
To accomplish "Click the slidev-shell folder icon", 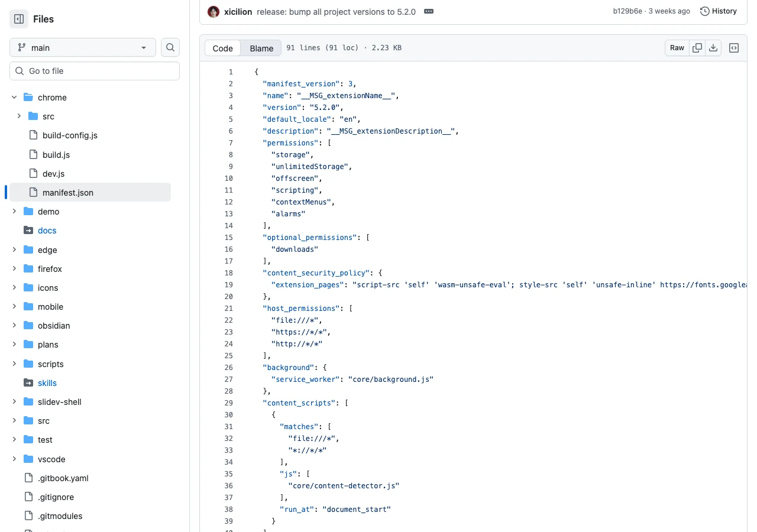I will coord(28,402).
